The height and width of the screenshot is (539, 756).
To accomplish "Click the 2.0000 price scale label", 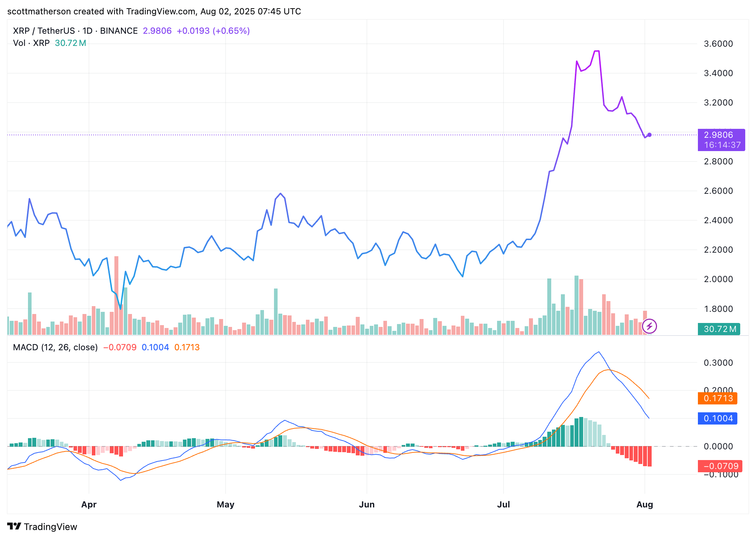I will [x=718, y=279].
